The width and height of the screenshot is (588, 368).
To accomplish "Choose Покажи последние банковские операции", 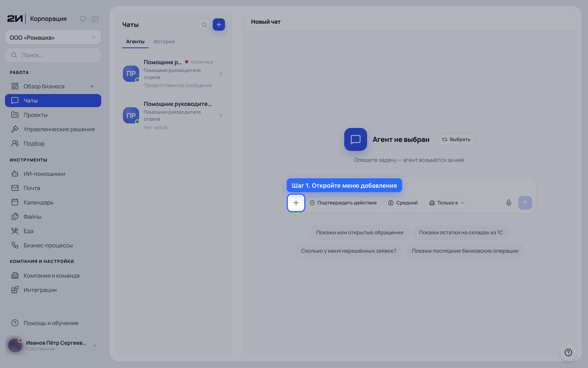I will pyautogui.click(x=465, y=251).
